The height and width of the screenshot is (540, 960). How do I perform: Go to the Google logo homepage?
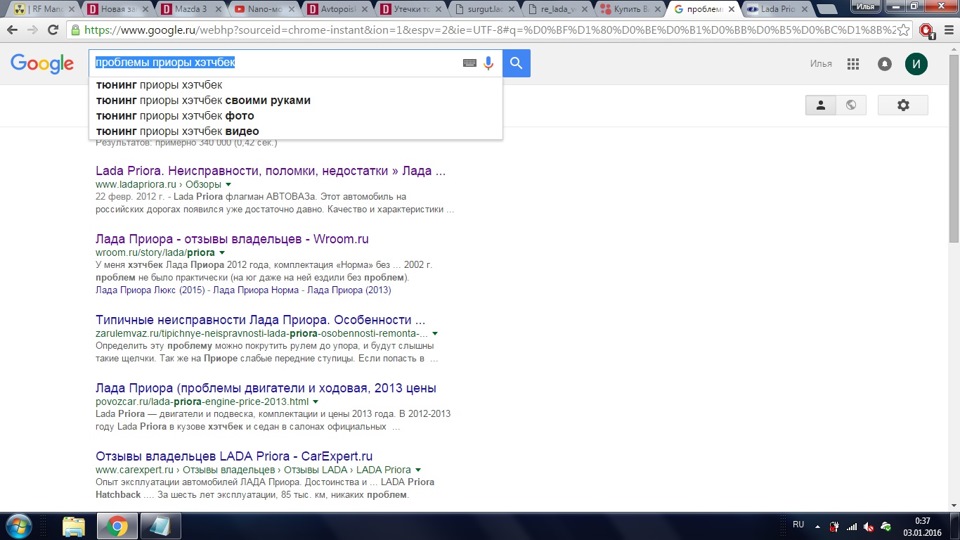point(42,64)
